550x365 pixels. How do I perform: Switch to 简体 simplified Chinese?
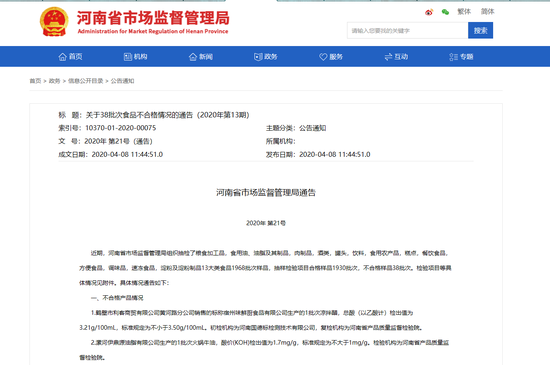click(x=487, y=12)
